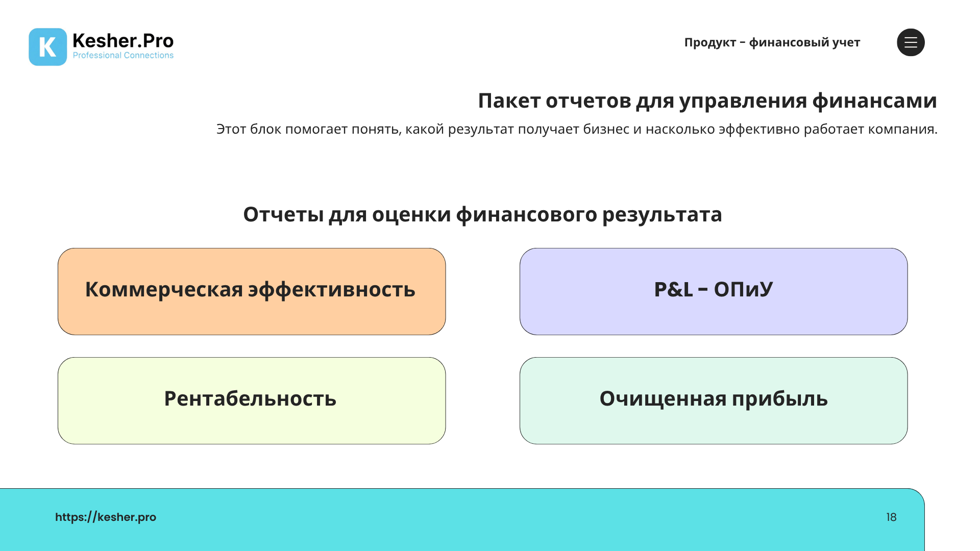Click page number 18
980x551 pixels.
click(x=891, y=517)
